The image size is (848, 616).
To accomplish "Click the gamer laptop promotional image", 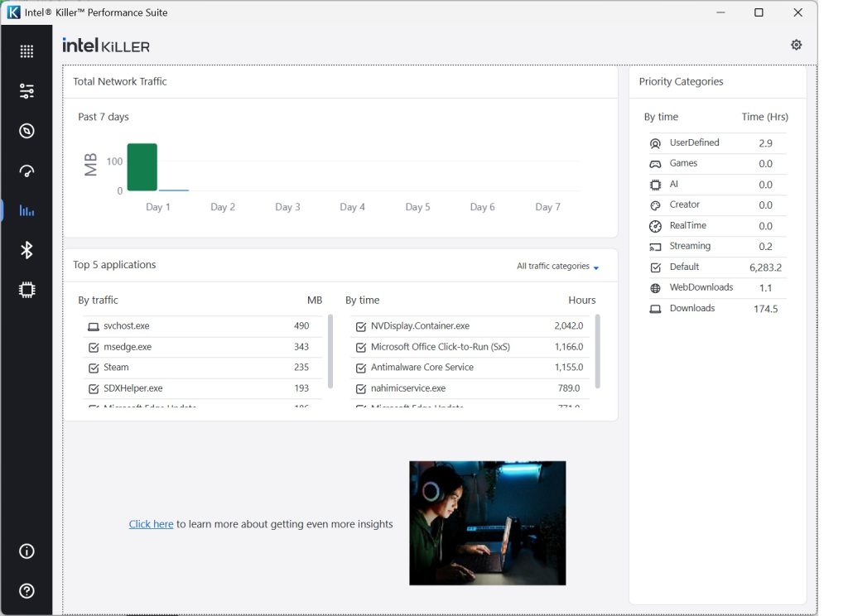I will [x=487, y=522].
